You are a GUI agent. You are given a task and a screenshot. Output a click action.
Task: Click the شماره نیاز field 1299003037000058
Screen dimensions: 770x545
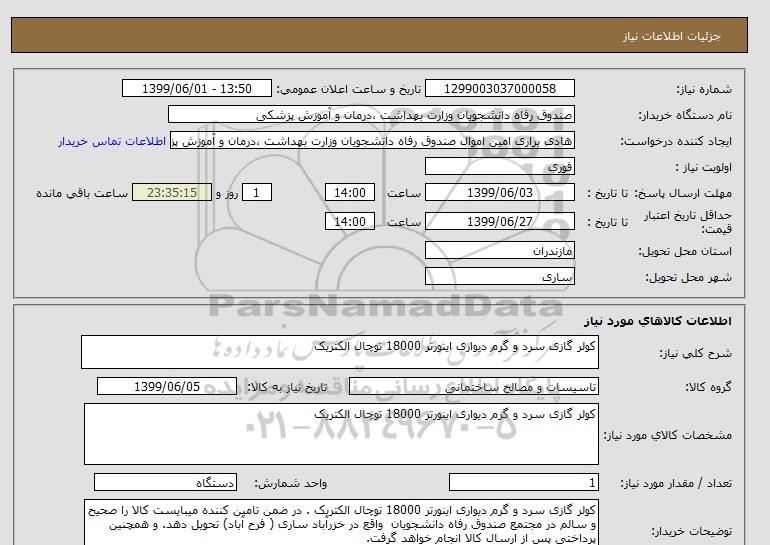point(499,88)
